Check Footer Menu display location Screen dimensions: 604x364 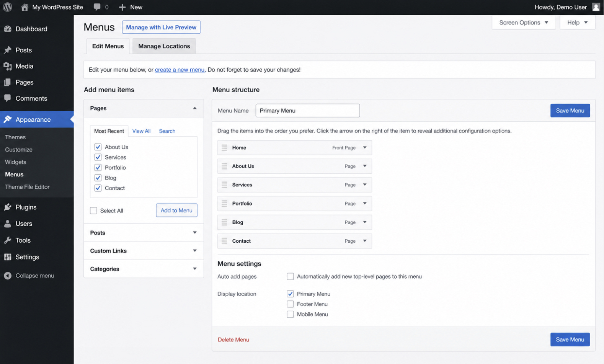click(x=290, y=304)
